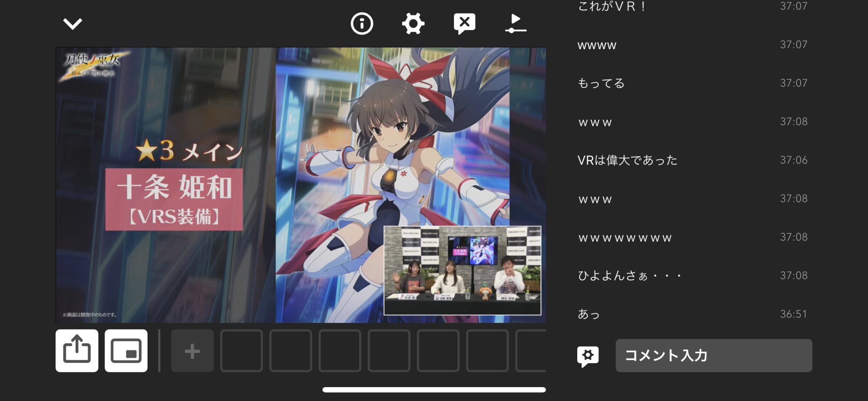
Task: Toggle picture-in-picture mode
Action: (126, 351)
